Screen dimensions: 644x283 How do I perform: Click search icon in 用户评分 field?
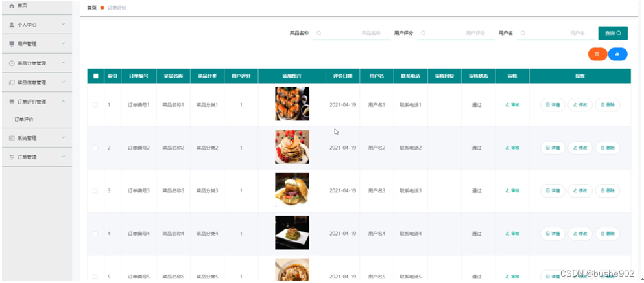[x=423, y=33]
